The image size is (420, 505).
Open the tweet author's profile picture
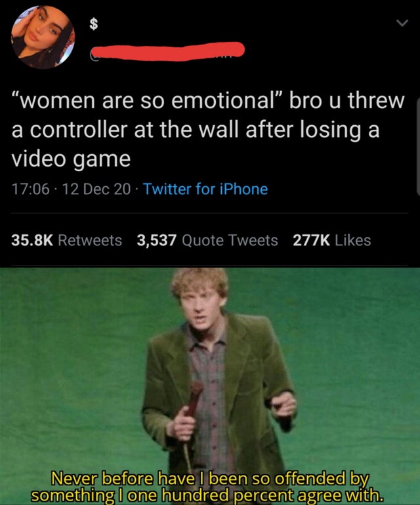click(43, 37)
